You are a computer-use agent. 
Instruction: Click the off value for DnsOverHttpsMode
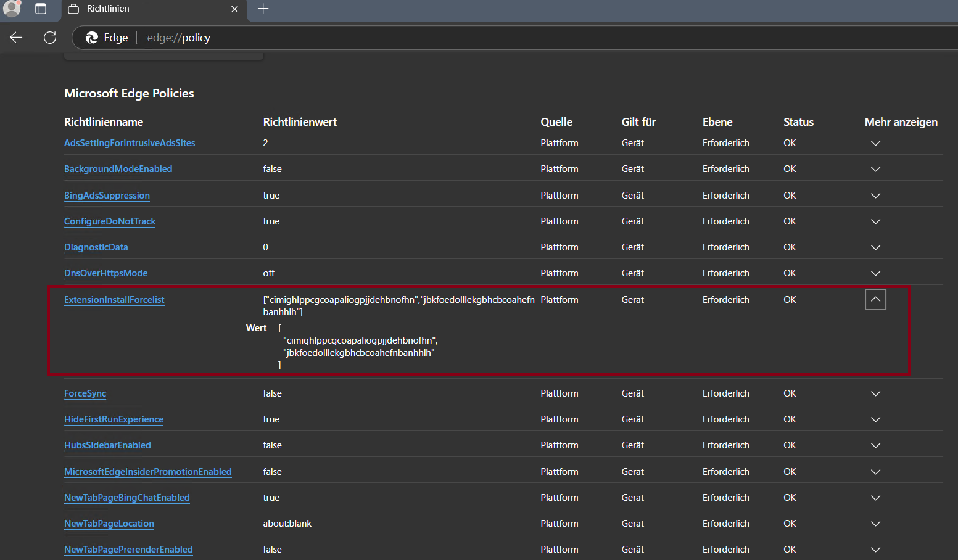tap(269, 273)
